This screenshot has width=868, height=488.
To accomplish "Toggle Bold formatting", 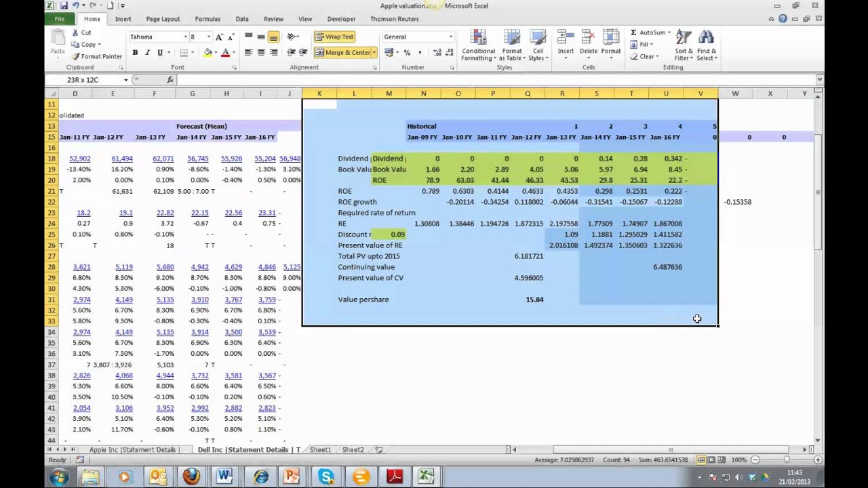I will point(135,52).
